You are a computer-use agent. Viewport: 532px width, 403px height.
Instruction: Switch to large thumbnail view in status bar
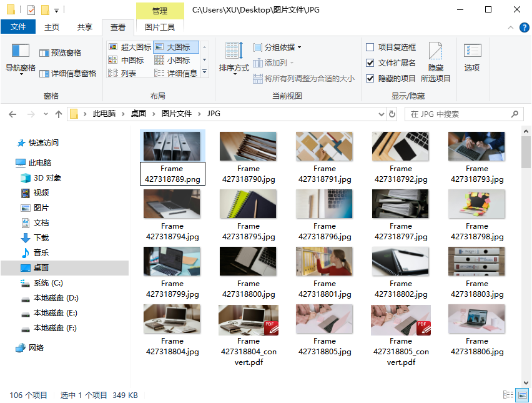pyautogui.click(x=522, y=395)
